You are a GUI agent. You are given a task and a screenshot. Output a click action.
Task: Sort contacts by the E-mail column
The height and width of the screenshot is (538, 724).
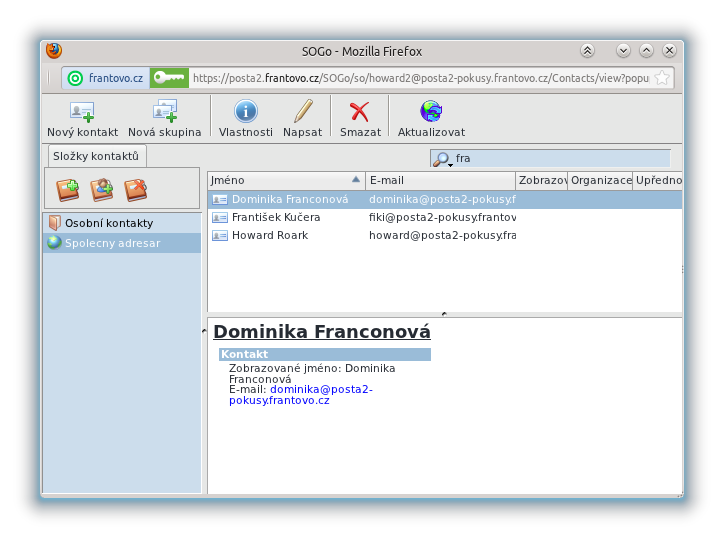440,180
